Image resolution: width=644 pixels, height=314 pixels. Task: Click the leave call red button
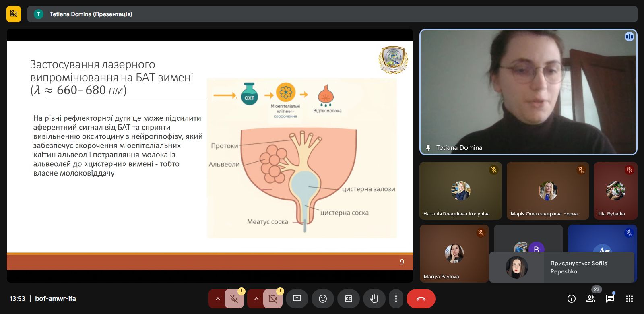click(x=421, y=299)
